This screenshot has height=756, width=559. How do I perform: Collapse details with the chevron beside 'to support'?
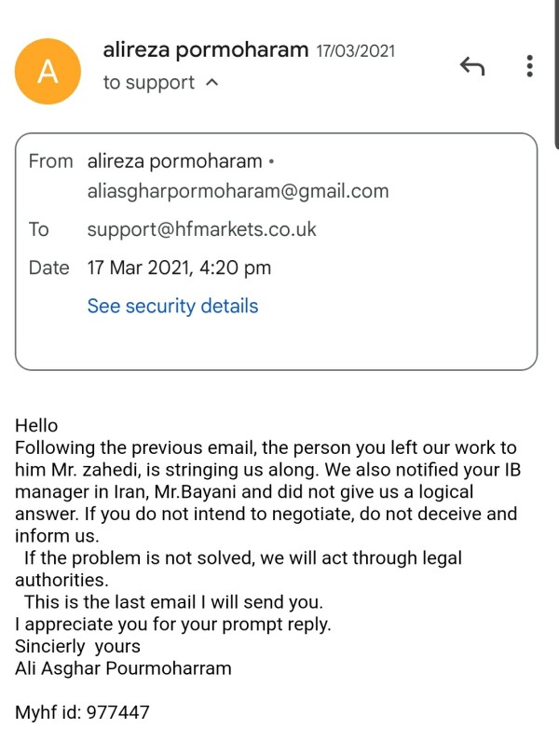(x=211, y=83)
